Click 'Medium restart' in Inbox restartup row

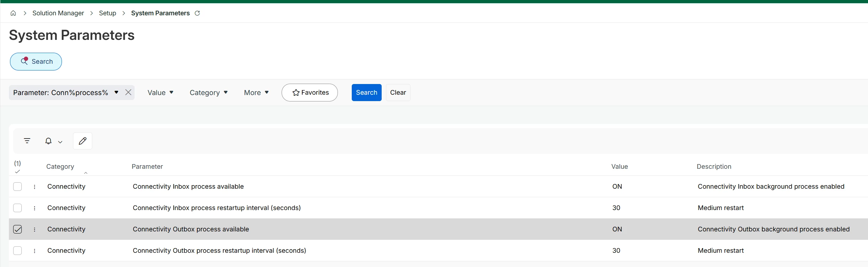pyautogui.click(x=721, y=208)
